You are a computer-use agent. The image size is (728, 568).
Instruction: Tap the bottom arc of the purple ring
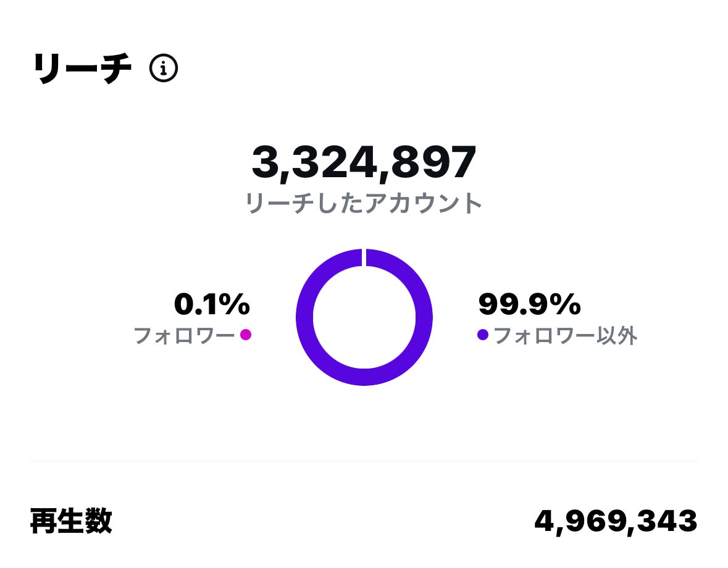click(x=364, y=377)
